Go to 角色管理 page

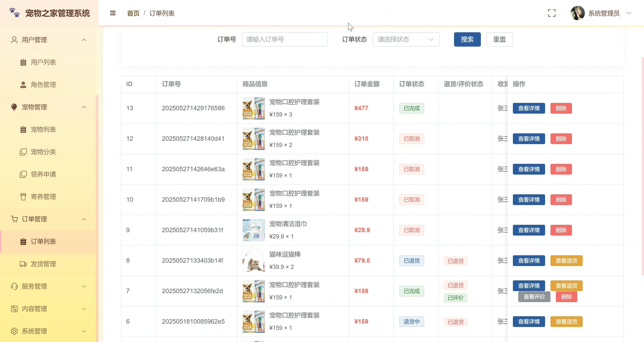[43, 85]
